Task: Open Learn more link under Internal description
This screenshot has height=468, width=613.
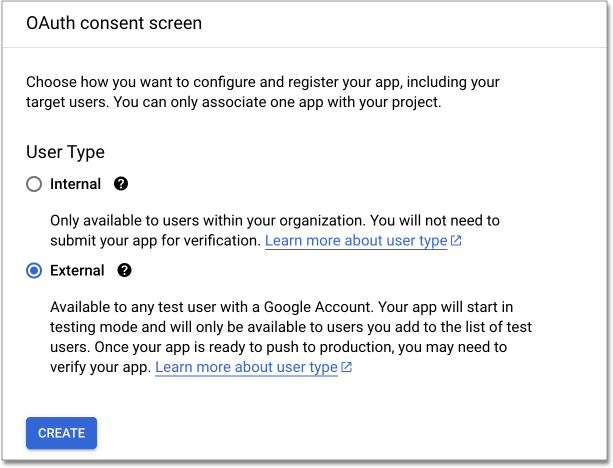Action: 355,241
